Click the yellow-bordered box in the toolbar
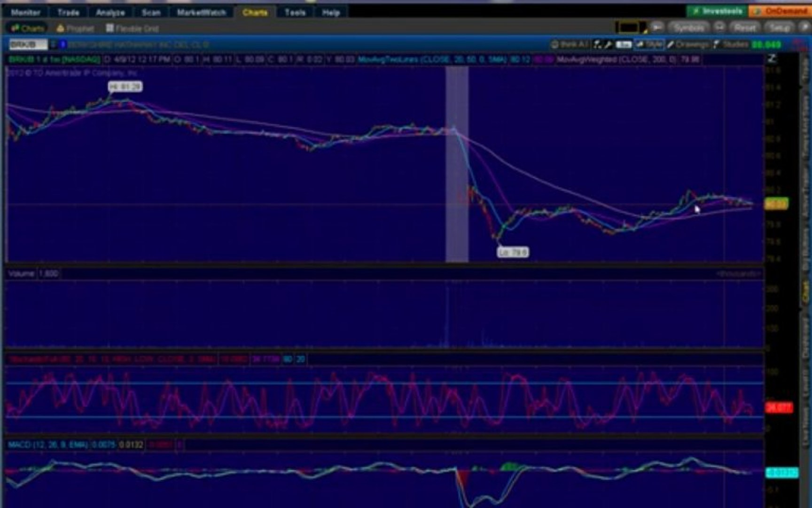The width and height of the screenshot is (812, 508). click(x=630, y=28)
